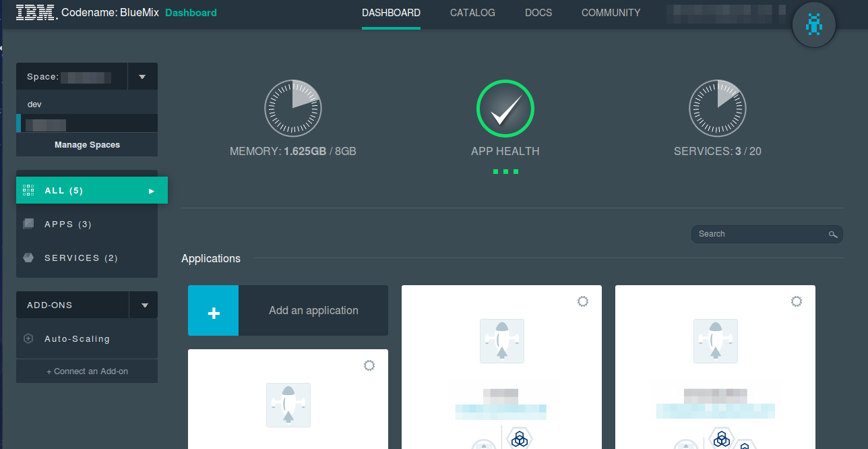Click the services usage gauge
Screen dimensions: 868x449
pos(717,108)
